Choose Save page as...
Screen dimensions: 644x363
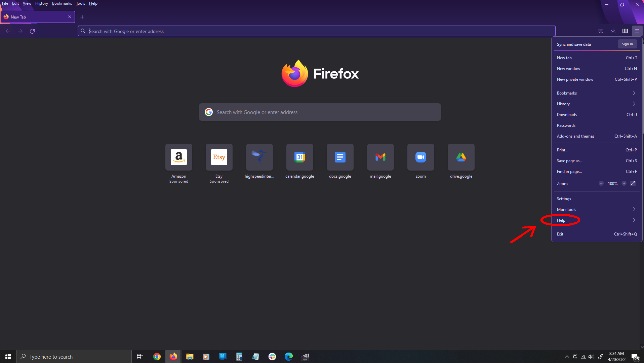pyautogui.click(x=597, y=161)
